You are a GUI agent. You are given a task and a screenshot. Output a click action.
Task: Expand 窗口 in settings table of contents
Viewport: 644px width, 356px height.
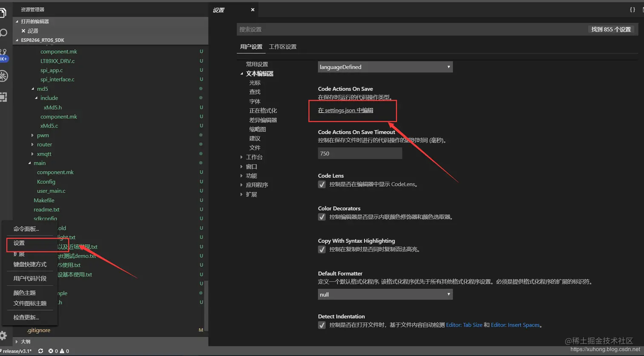241,167
